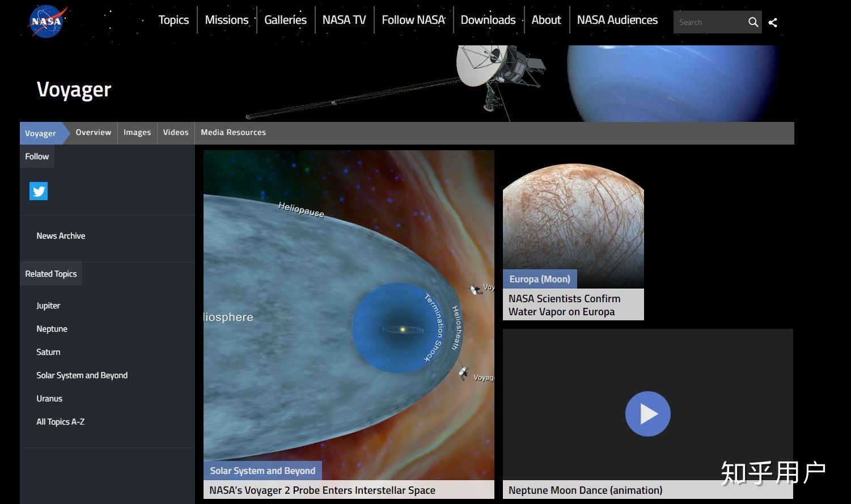Open Neptune Moon Dance (animation) title
The height and width of the screenshot is (504, 851).
point(585,490)
